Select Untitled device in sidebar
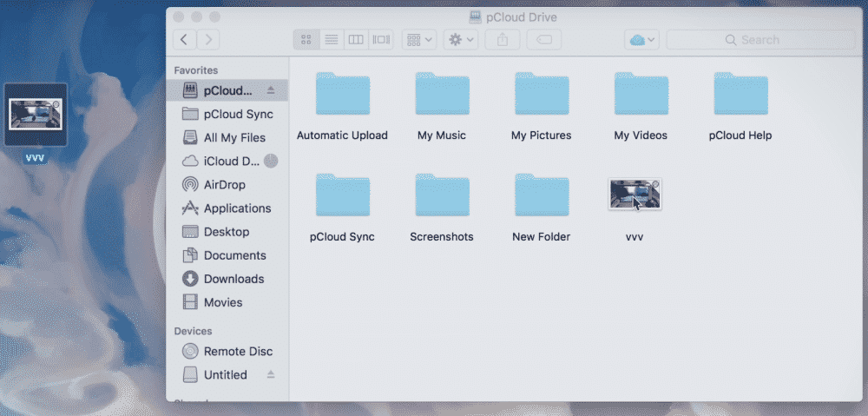 (227, 375)
